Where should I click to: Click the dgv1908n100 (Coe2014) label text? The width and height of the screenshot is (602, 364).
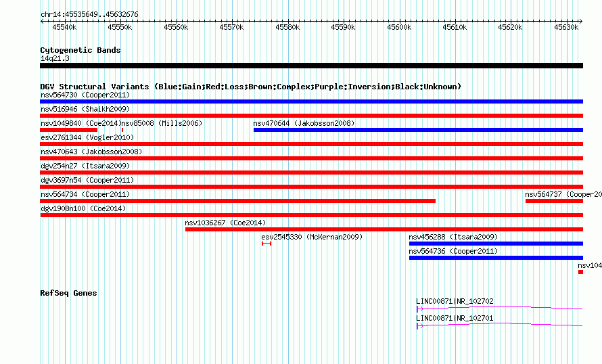[x=83, y=209]
